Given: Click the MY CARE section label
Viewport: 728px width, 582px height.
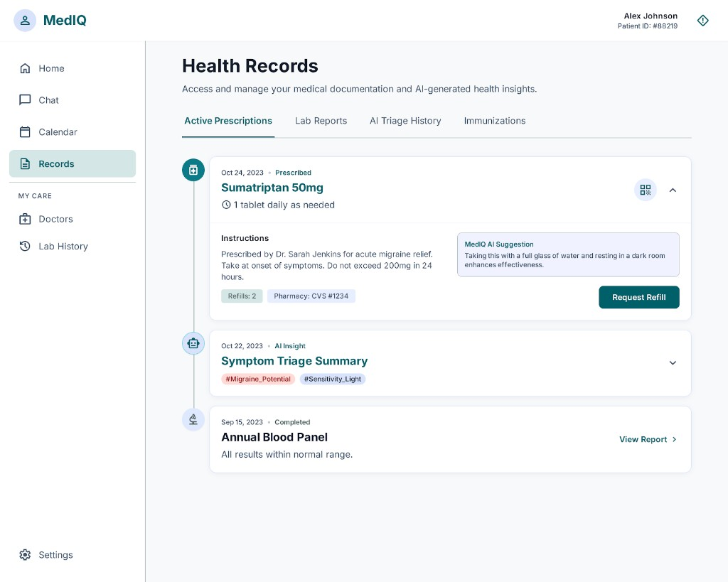Looking at the screenshot, I should pos(35,196).
